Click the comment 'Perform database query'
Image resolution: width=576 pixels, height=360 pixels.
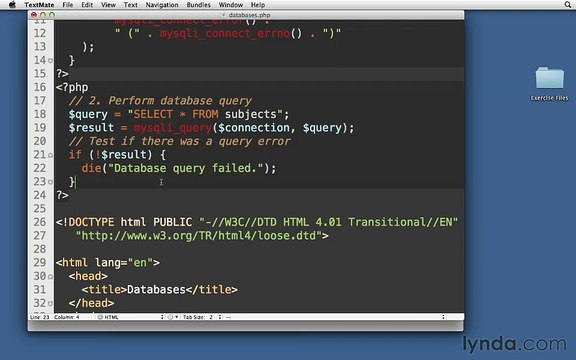[x=180, y=101]
